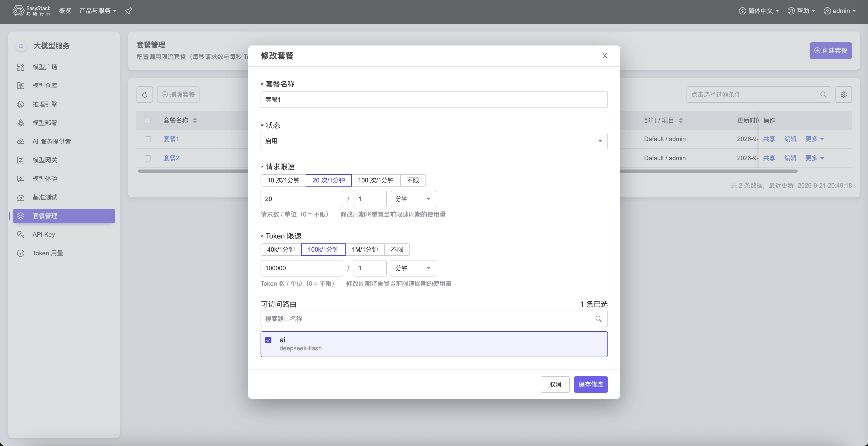Select 1M/1分钟 Token limit preset
The height and width of the screenshot is (446, 868).
click(364, 250)
